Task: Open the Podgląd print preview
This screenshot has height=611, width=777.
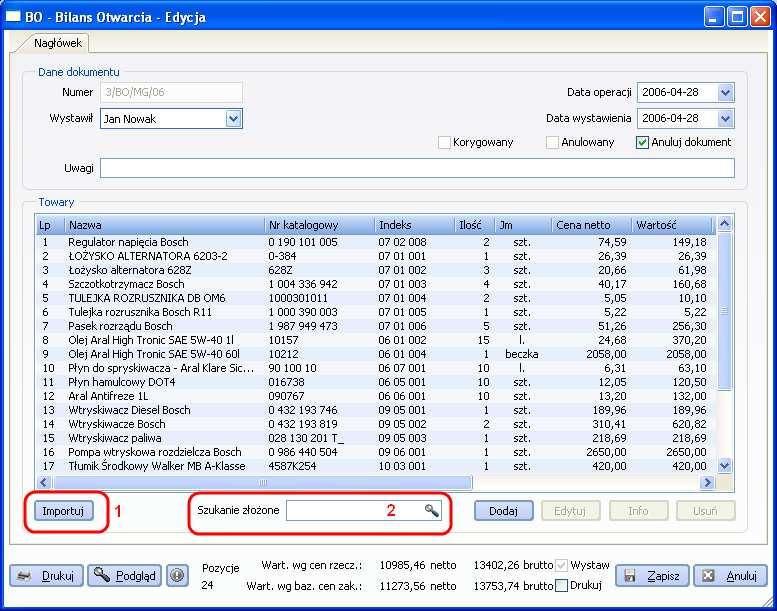Action: pos(124,575)
